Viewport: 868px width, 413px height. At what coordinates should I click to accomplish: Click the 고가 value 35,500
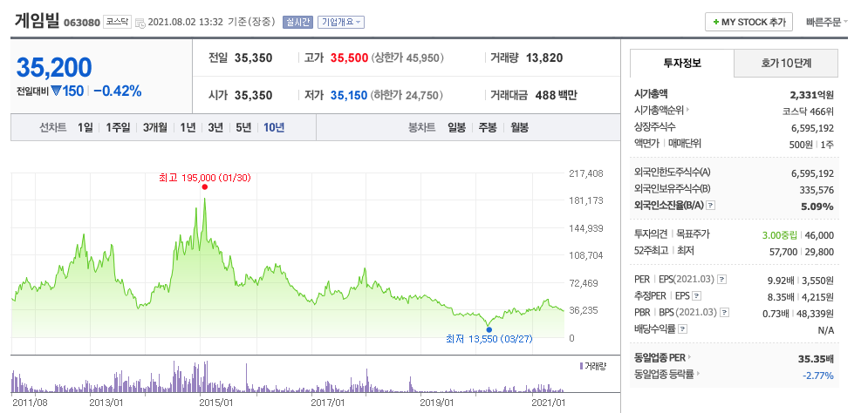pyautogui.click(x=349, y=58)
